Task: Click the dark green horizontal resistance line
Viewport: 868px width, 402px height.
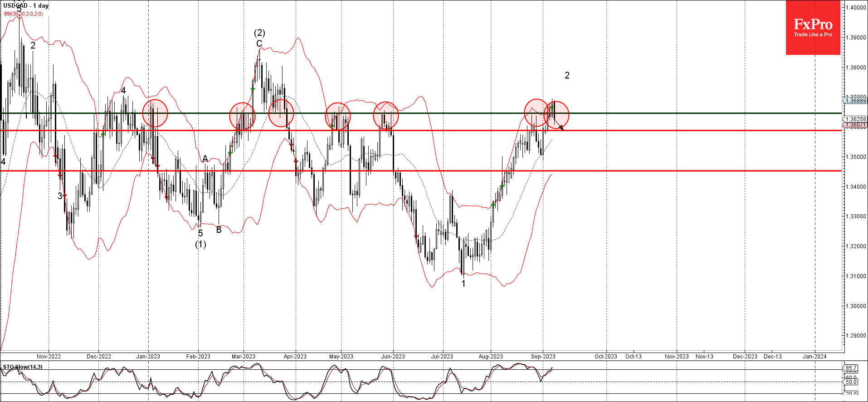Action: (421, 113)
